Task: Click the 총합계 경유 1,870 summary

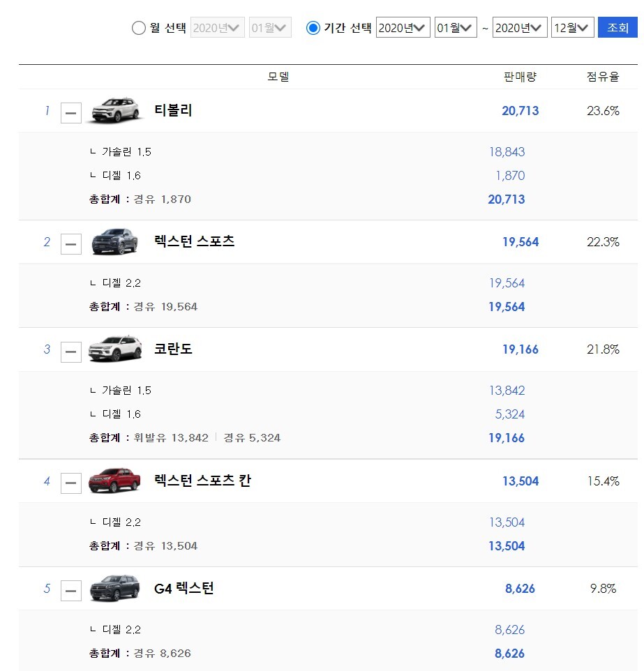Action: coord(140,199)
